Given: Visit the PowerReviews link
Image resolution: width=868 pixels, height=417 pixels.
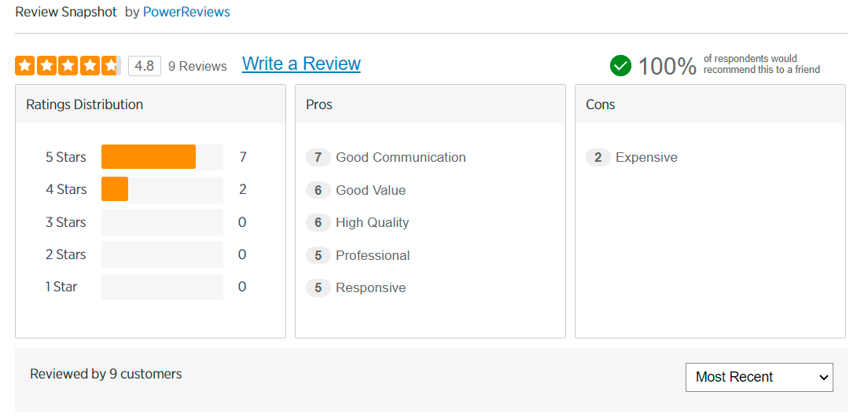Looking at the screenshot, I should [x=186, y=13].
